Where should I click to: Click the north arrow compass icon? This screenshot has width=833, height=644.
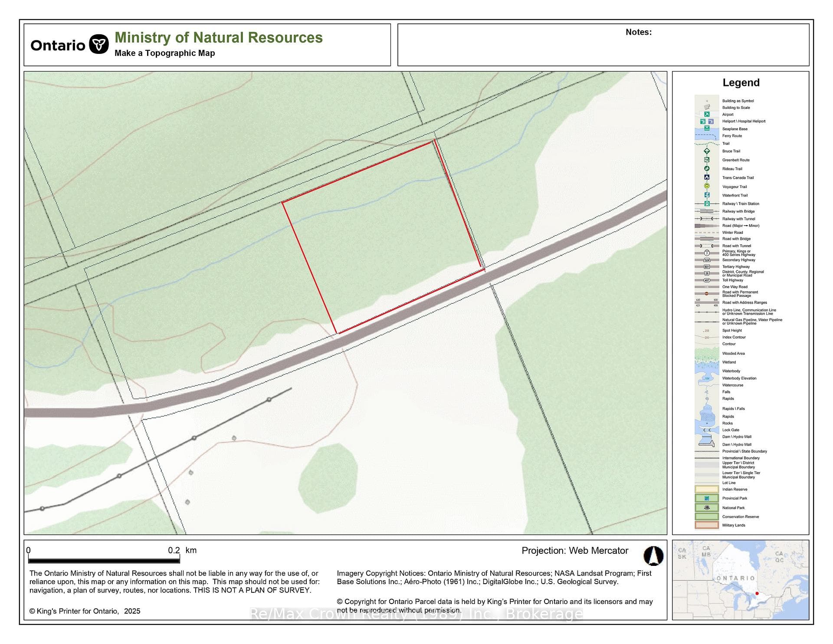coord(653,555)
